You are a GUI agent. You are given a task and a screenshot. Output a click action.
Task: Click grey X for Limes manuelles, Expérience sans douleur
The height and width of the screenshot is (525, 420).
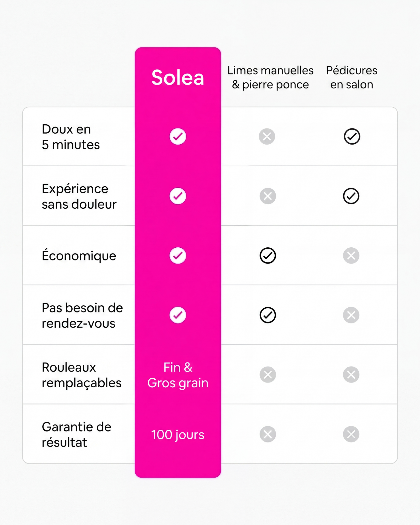point(268,196)
